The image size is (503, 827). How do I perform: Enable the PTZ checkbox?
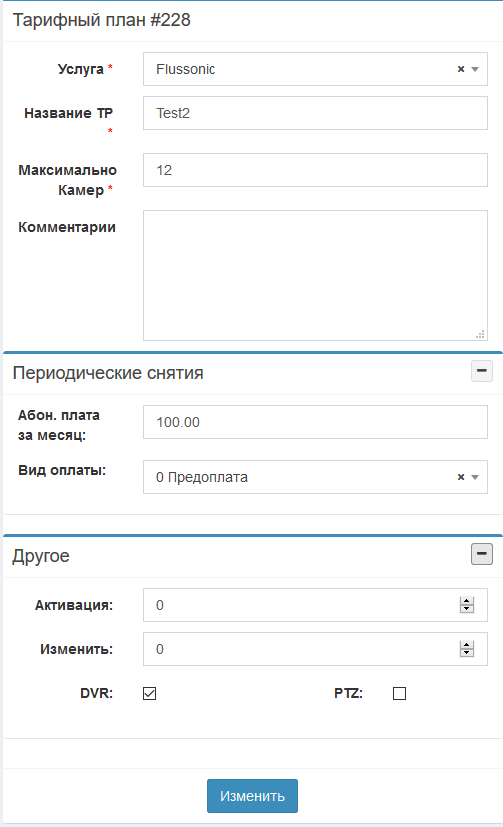[x=400, y=693]
